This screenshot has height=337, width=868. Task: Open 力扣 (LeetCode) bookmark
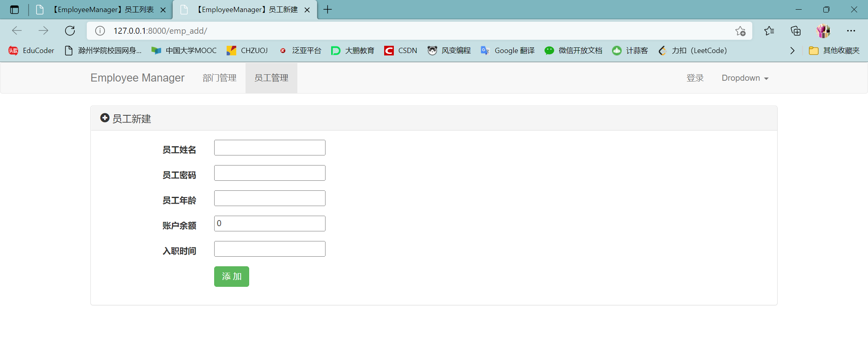[693, 51]
